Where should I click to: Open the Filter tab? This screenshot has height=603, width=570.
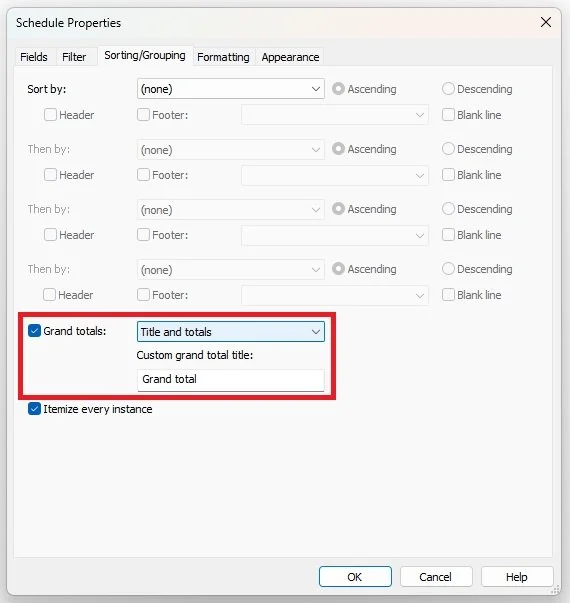tap(74, 57)
